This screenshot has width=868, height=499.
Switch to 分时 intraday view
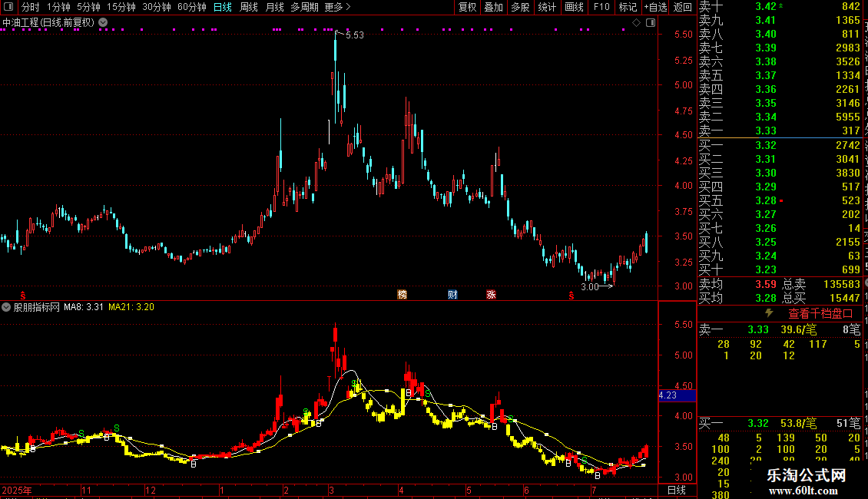pos(31,7)
